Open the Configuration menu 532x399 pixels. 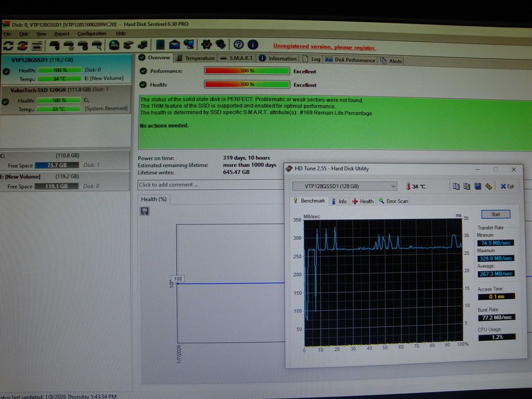(x=92, y=34)
